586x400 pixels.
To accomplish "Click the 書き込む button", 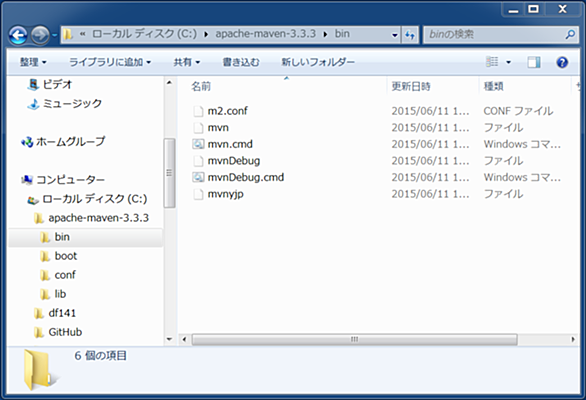I will [241, 62].
